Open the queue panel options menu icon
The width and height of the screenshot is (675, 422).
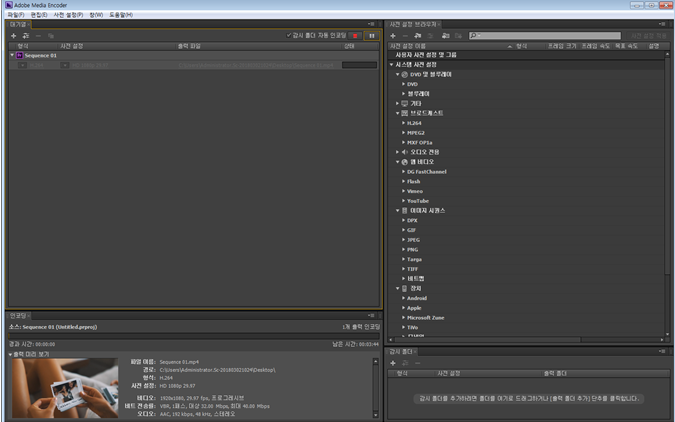pyautogui.click(x=371, y=24)
